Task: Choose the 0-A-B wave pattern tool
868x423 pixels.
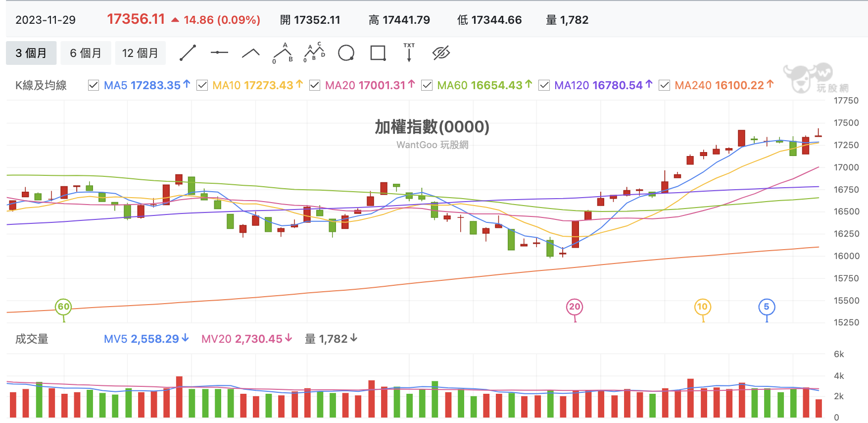Action: (x=283, y=53)
